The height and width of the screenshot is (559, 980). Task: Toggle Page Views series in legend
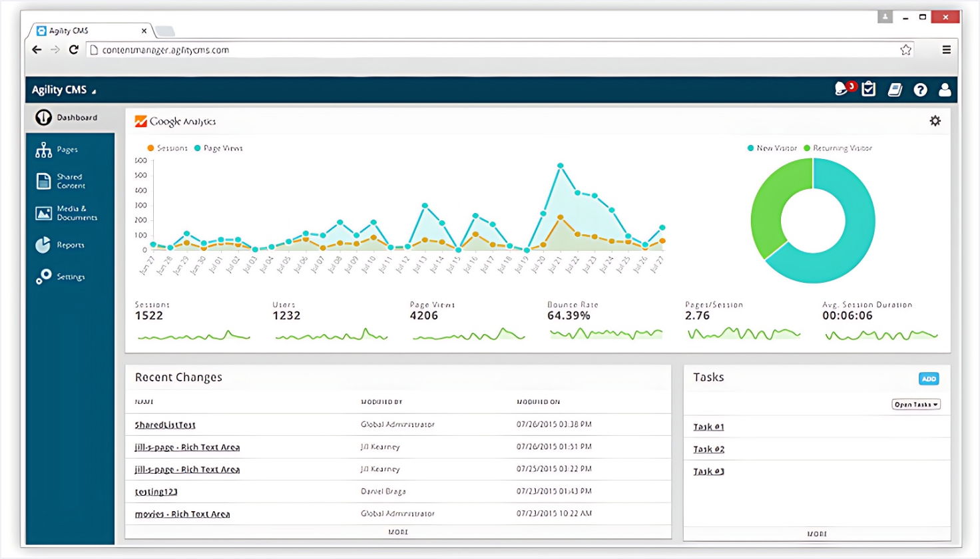click(218, 148)
